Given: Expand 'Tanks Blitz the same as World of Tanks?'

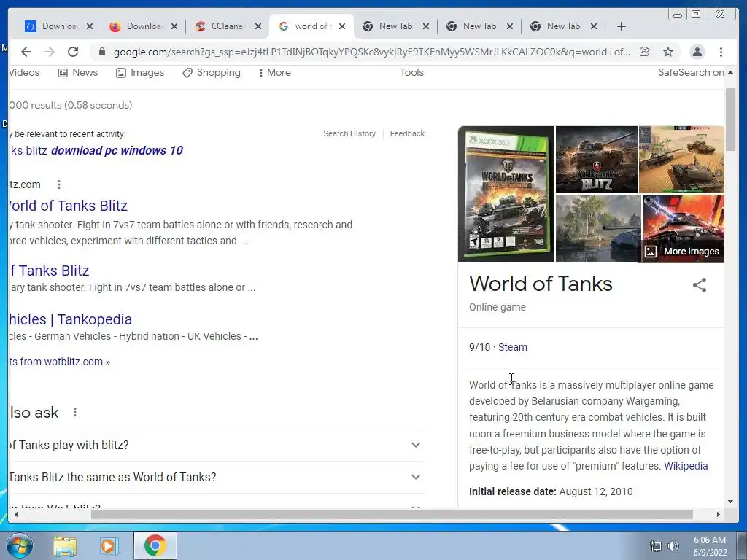Looking at the screenshot, I should 217,477.
